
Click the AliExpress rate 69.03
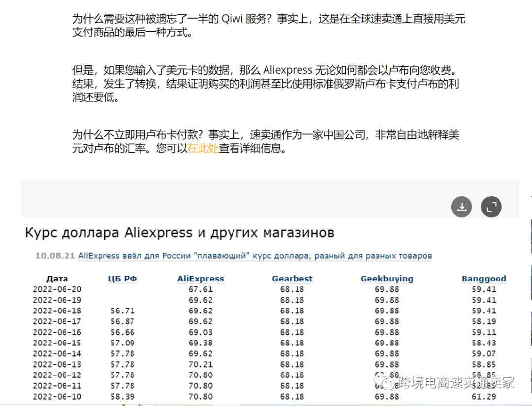tap(200, 332)
